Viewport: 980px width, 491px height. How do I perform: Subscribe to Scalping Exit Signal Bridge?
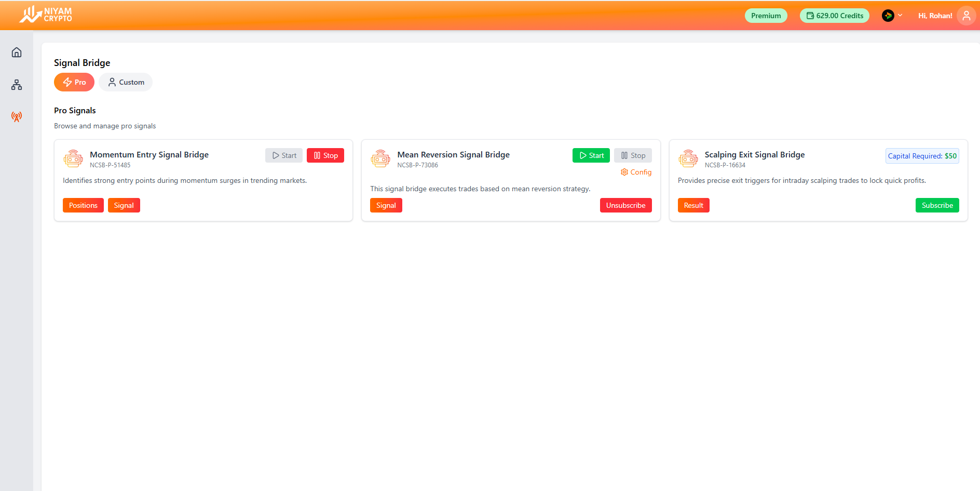[937, 205]
